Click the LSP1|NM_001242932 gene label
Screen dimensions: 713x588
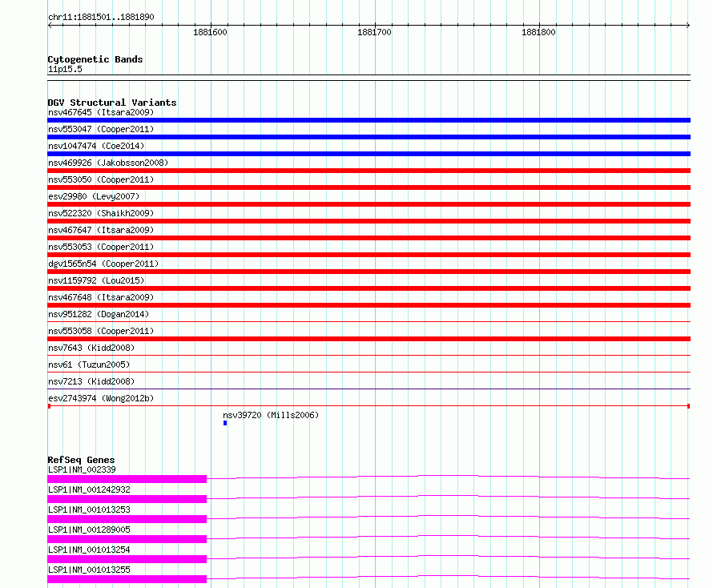tap(89, 489)
